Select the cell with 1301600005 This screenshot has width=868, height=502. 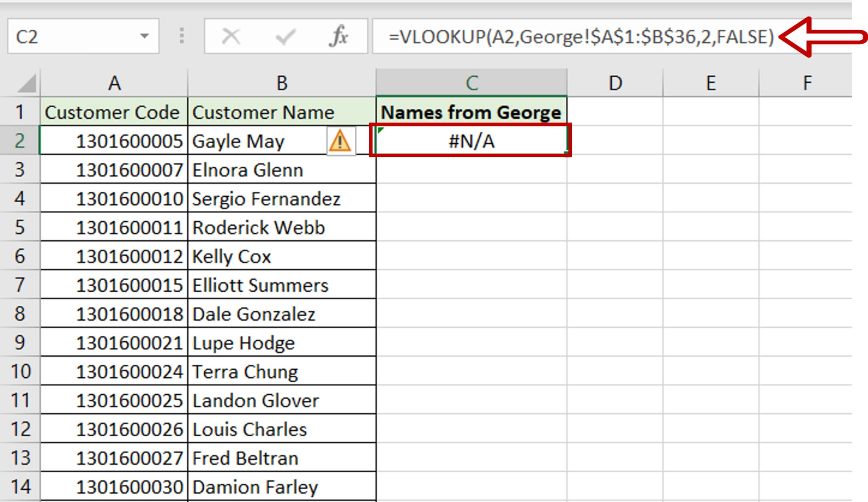point(114,141)
